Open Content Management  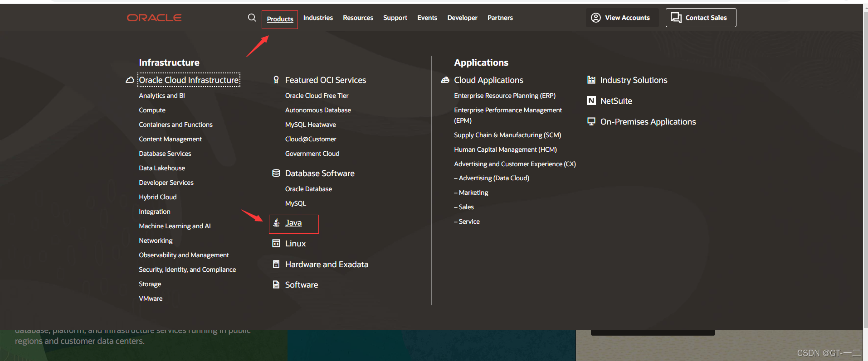click(170, 139)
